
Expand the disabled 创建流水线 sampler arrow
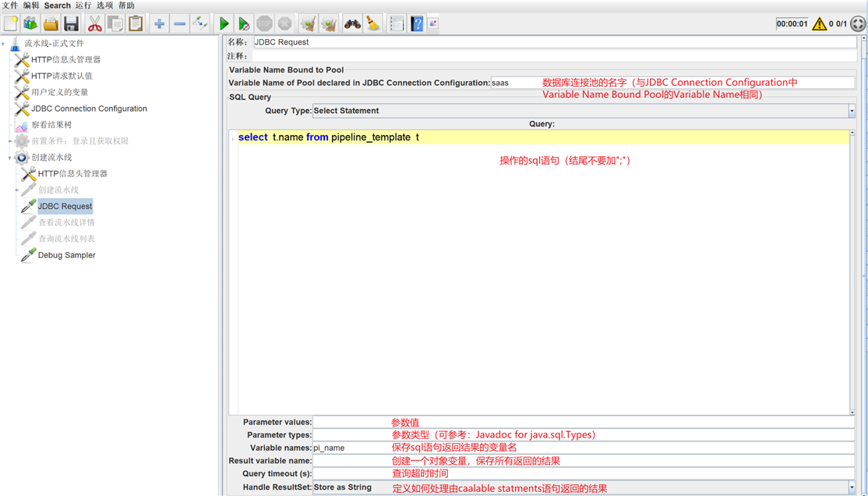pos(16,190)
